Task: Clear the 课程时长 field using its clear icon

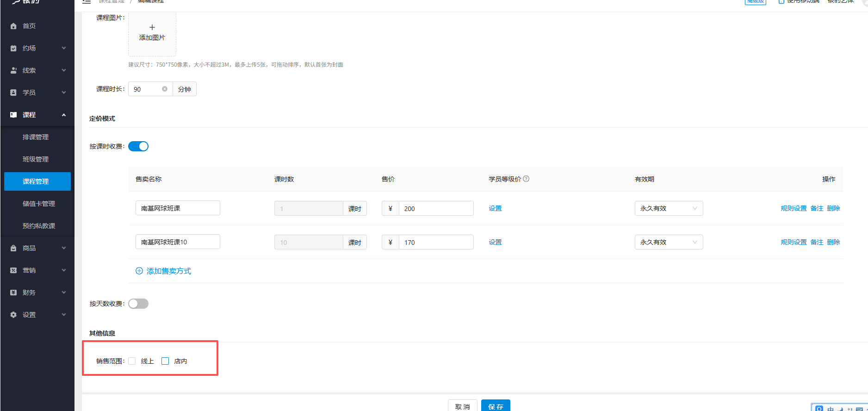Action: click(x=165, y=89)
